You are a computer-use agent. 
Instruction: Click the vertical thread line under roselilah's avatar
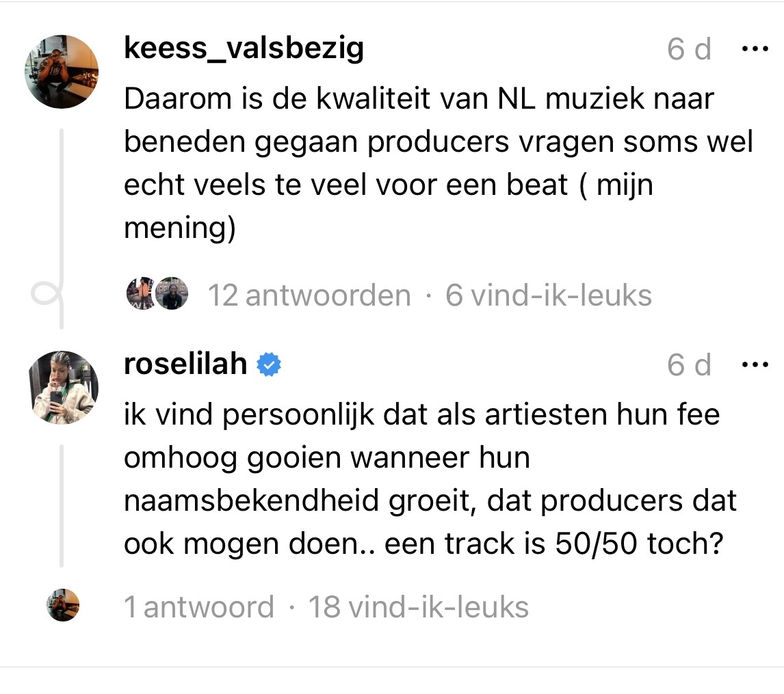[62, 505]
